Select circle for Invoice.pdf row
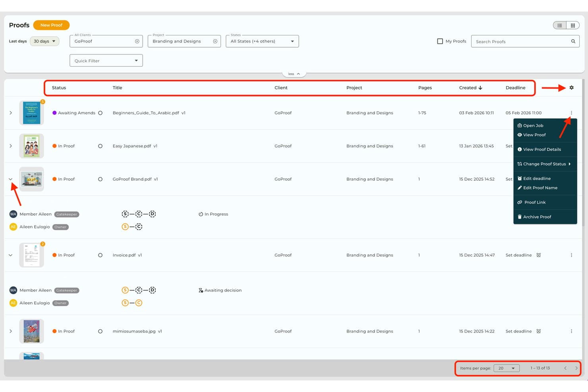588x392 pixels. click(x=100, y=255)
